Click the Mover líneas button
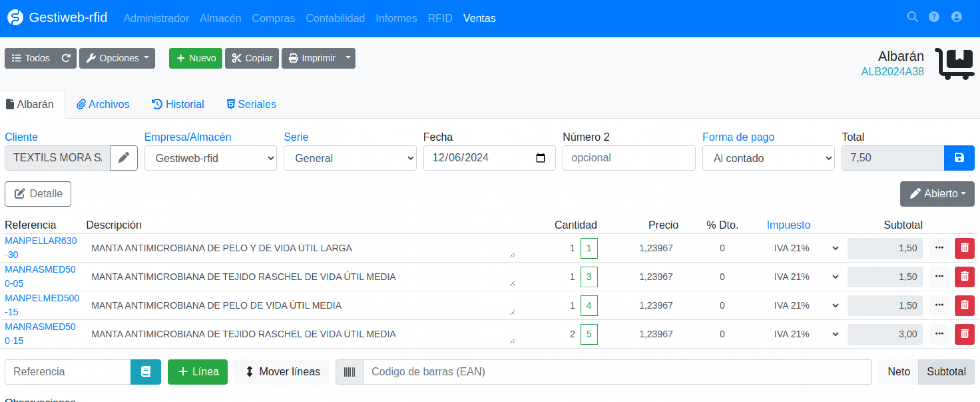This screenshot has width=980, height=402. pos(282,371)
